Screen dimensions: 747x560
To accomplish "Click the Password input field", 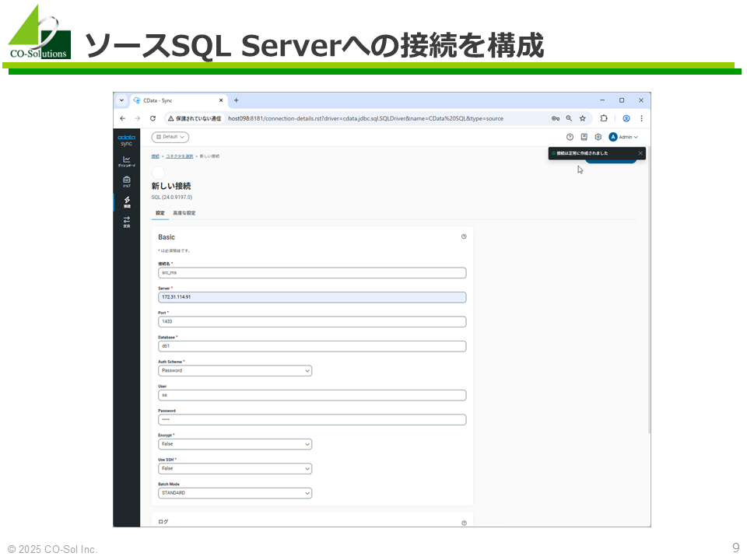I will point(312,419).
